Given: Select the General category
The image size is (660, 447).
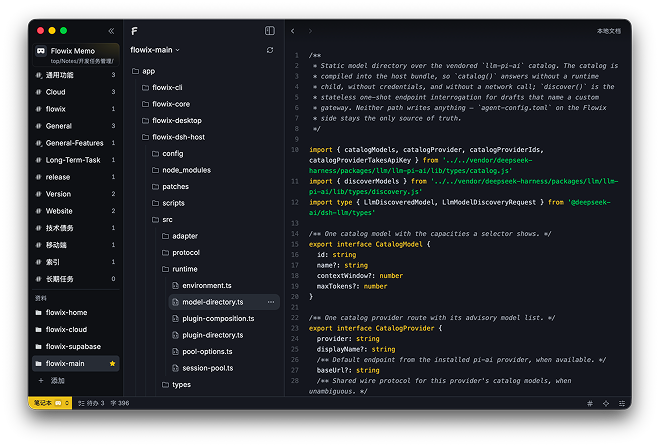Looking at the screenshot, I should (76, 126).
